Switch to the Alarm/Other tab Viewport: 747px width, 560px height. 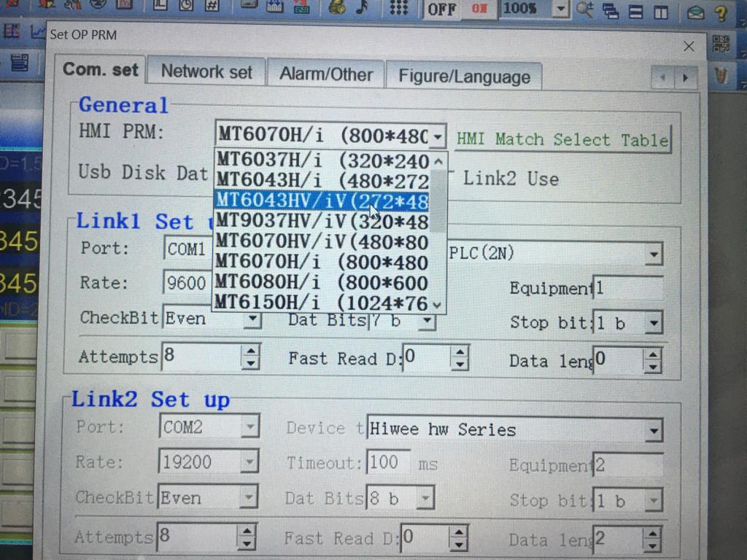coord(326,74)
